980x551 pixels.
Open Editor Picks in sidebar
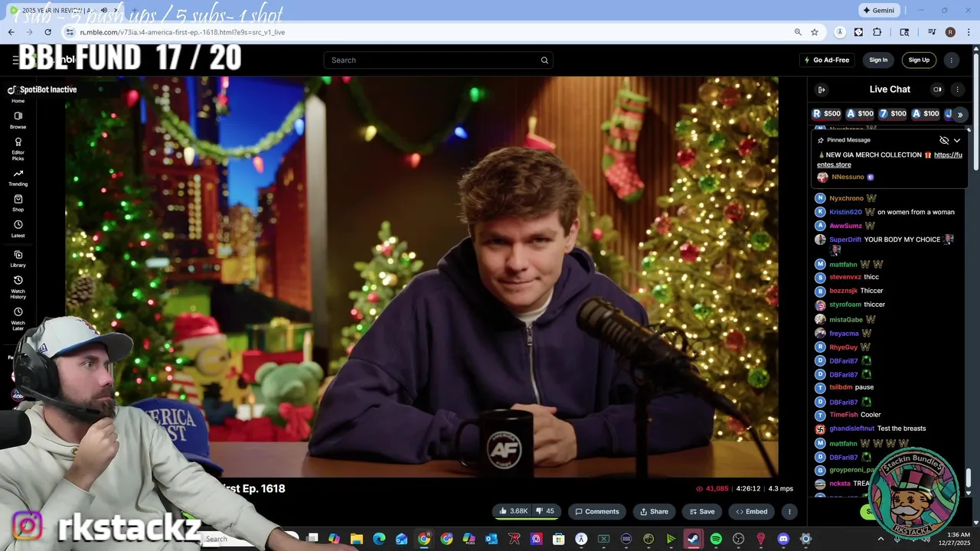[18, 147]
